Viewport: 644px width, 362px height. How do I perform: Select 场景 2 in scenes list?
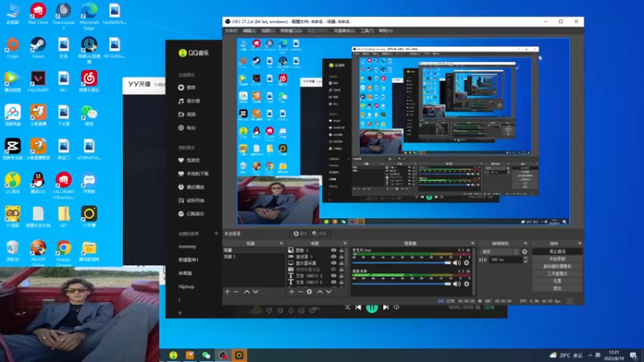click(254, 257)
